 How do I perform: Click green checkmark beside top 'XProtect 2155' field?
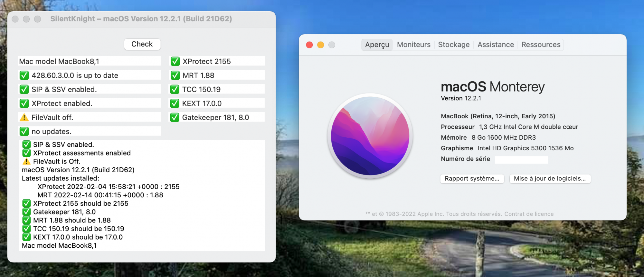click(x=175, y=61)
